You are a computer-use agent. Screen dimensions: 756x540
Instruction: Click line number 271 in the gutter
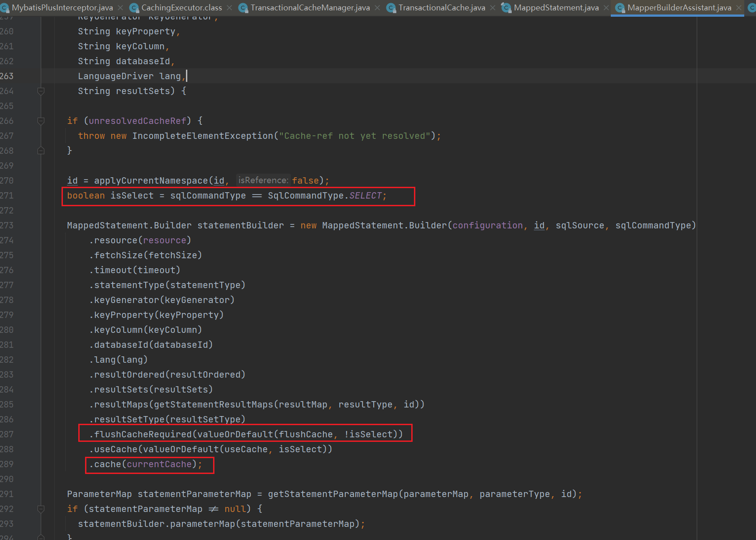pos(7,195)
